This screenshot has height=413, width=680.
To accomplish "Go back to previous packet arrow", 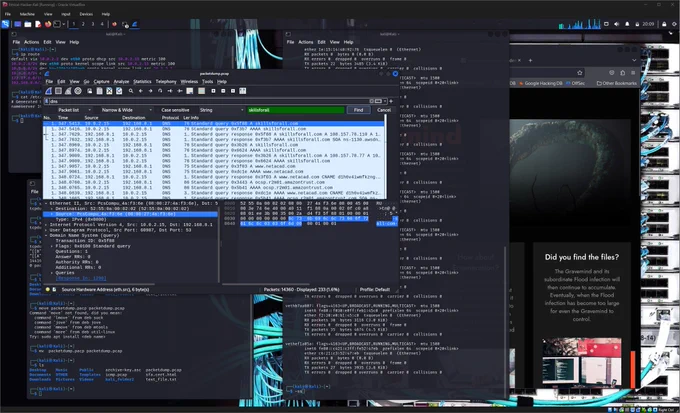I will click(141, 91).
